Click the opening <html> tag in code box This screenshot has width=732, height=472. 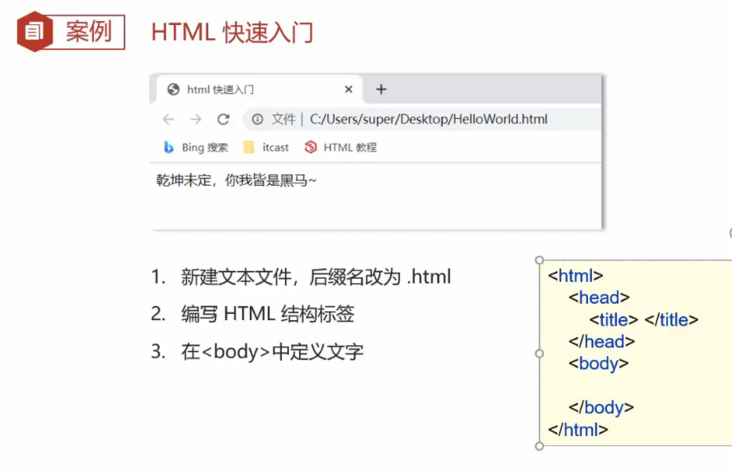pos(575,275)
